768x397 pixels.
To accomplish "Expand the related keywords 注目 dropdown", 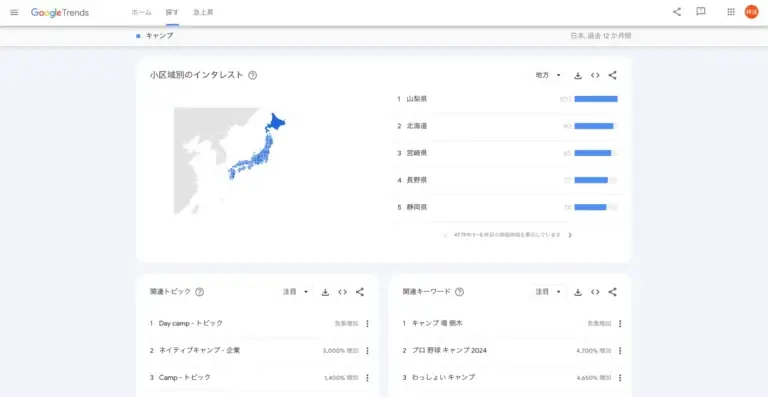I will [548, 292].
